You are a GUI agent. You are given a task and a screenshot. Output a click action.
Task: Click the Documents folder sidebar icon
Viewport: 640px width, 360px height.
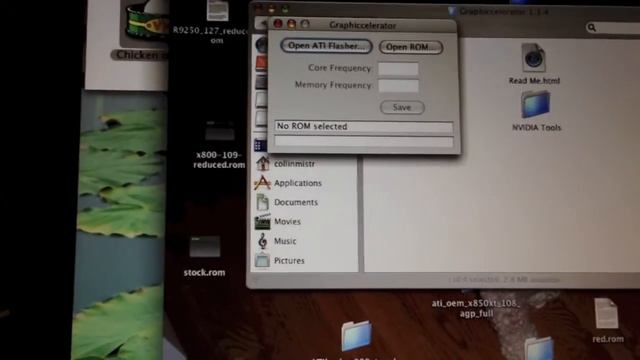pos(262,202)
